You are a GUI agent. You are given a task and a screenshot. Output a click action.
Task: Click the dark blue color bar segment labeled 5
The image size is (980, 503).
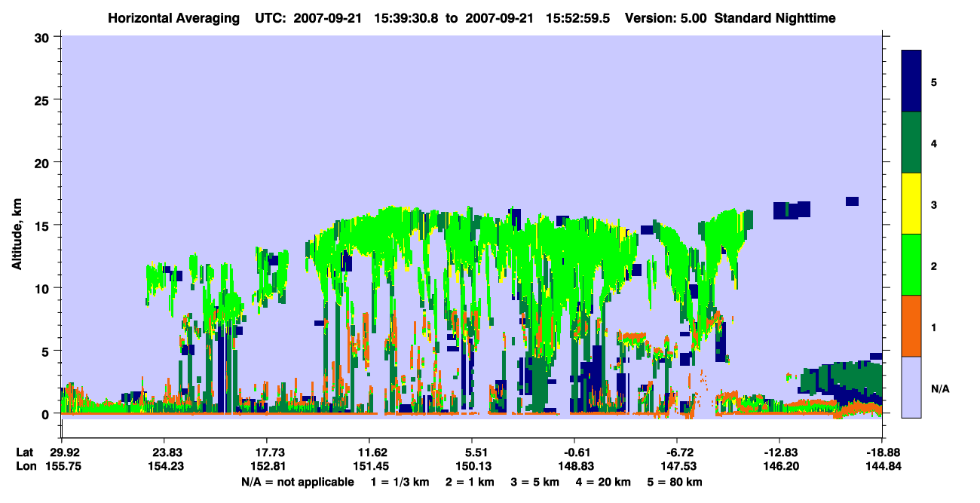point(911,81)
